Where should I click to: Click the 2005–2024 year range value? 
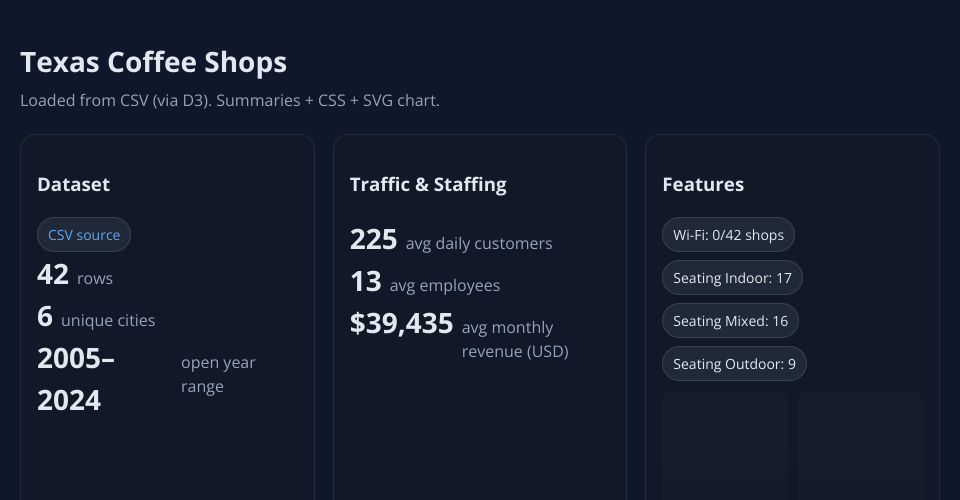pyautogui.click(x=76, y=379)
